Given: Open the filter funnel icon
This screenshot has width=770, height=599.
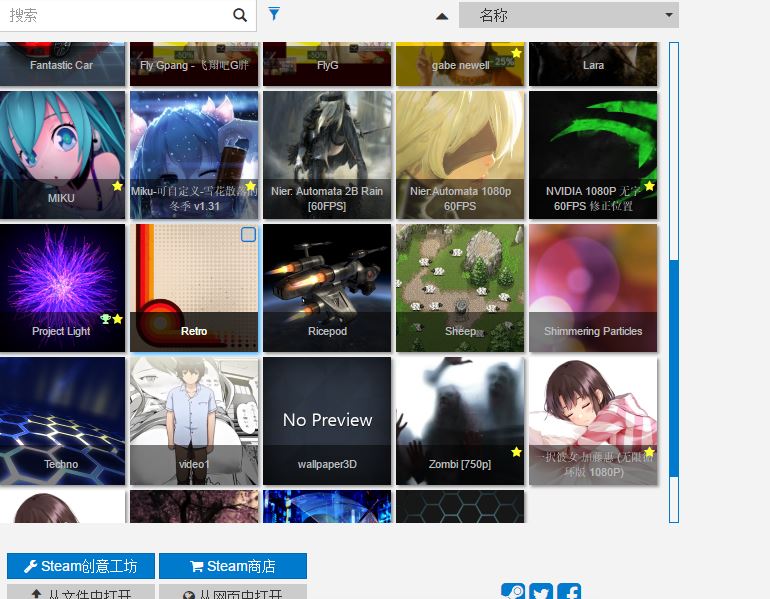Looking at the screenshot, I should (x=274, y=14).
